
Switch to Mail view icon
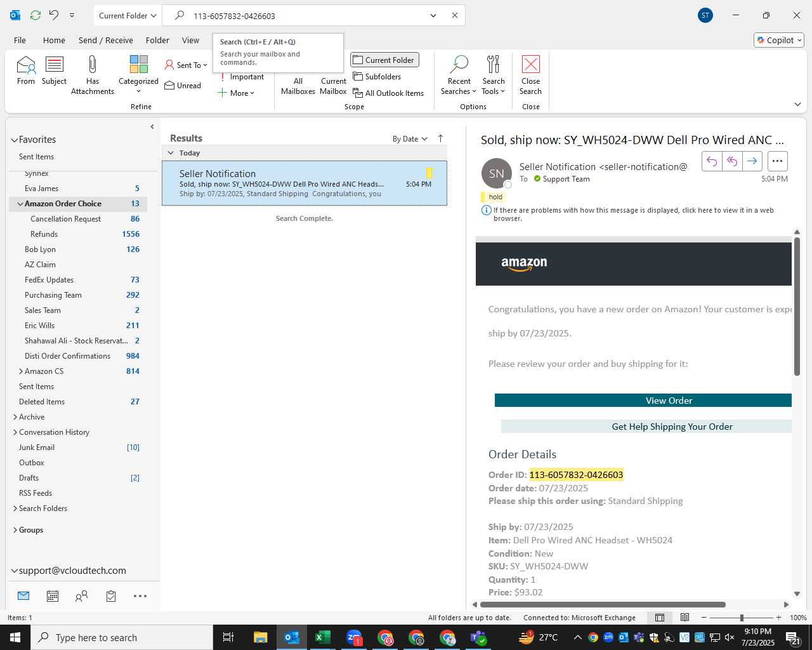pyautogui.click(x=23, y=596)
